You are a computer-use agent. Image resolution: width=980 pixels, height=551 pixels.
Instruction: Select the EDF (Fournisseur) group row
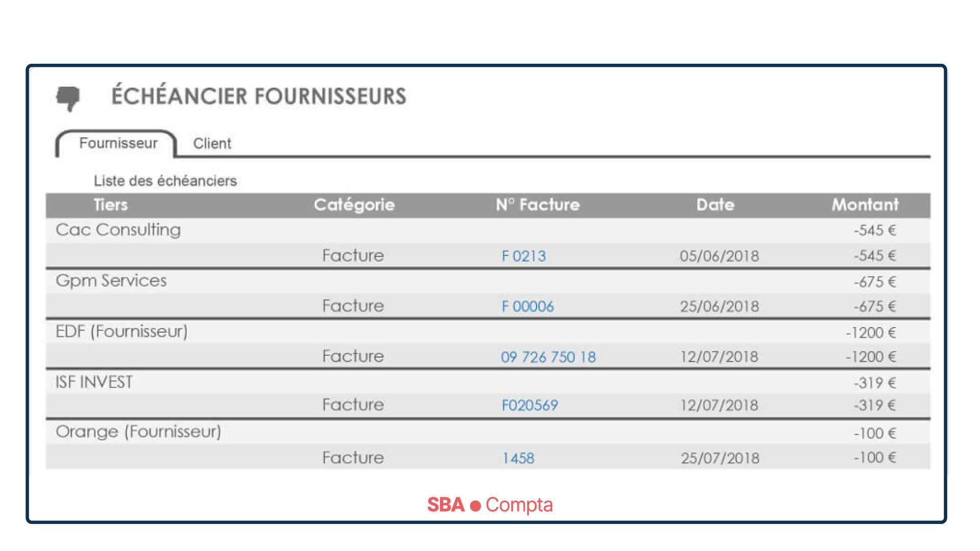point(488,332)
